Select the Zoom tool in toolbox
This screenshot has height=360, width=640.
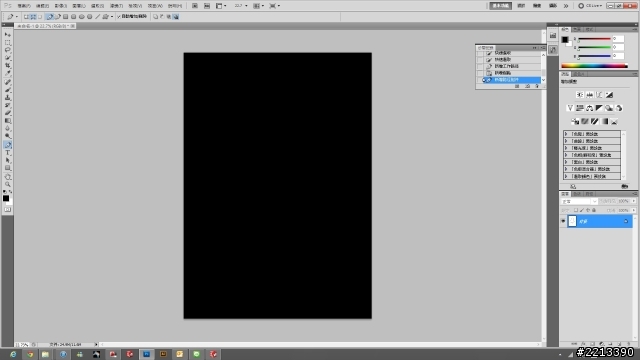point(7,184)
